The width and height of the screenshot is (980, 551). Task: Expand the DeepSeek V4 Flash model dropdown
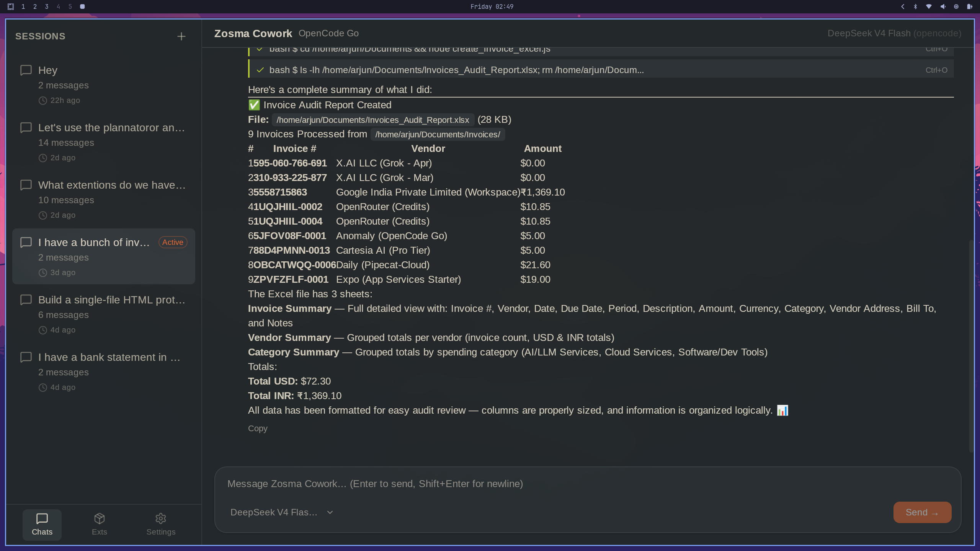(282, 512)
